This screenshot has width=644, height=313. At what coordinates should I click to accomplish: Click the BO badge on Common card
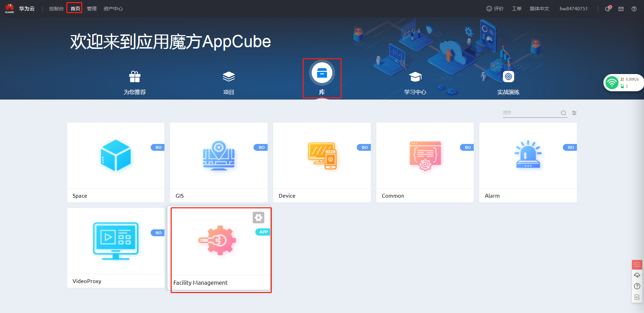click(467, 147)
